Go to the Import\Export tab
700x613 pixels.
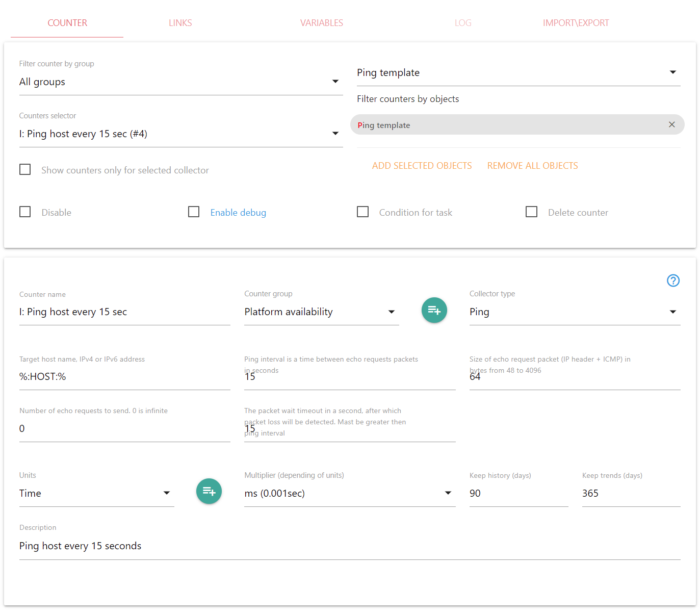coord(576,23)
